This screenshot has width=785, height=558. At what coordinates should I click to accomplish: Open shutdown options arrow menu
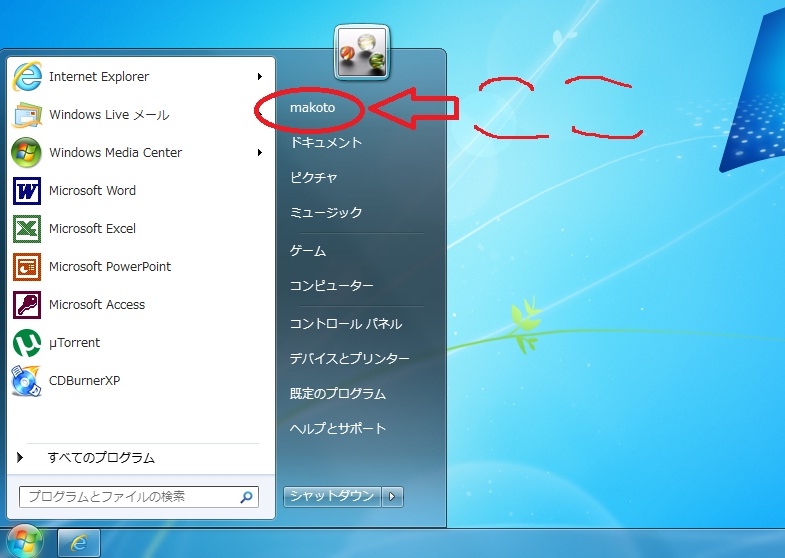click(392, 496)
